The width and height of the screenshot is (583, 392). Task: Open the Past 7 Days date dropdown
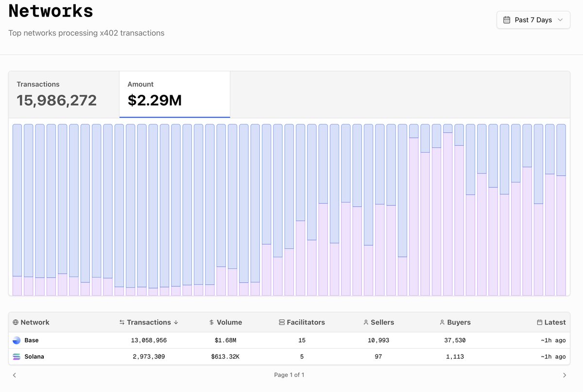coord(533,20)
